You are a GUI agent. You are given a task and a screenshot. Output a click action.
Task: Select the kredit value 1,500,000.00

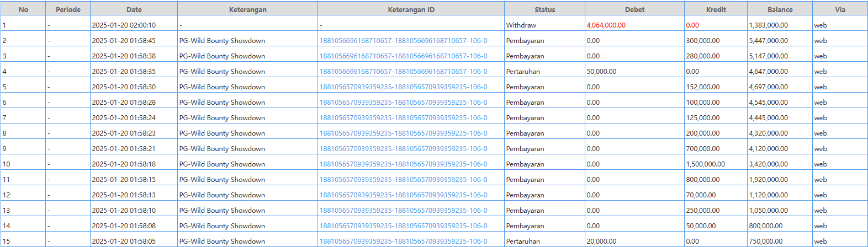(706, 164)
